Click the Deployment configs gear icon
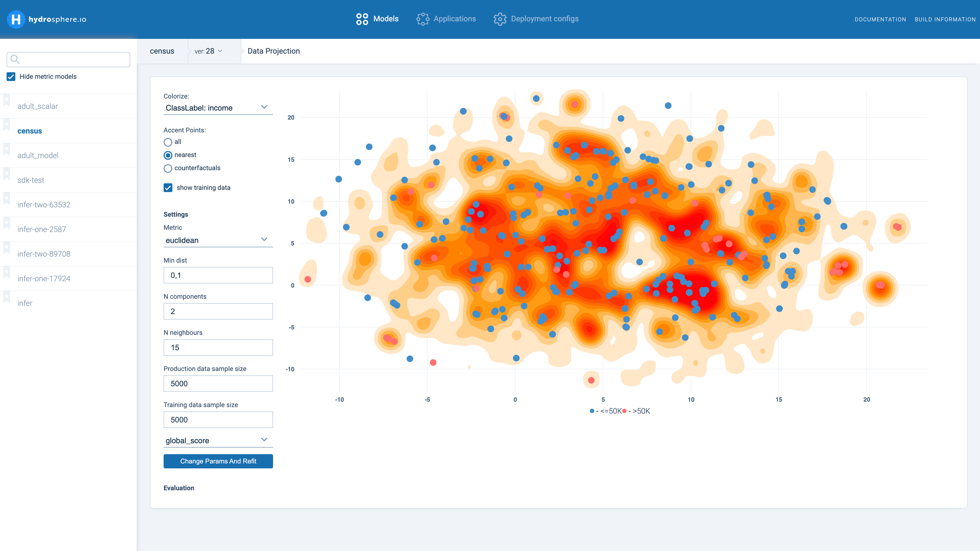 pos(500,19)
